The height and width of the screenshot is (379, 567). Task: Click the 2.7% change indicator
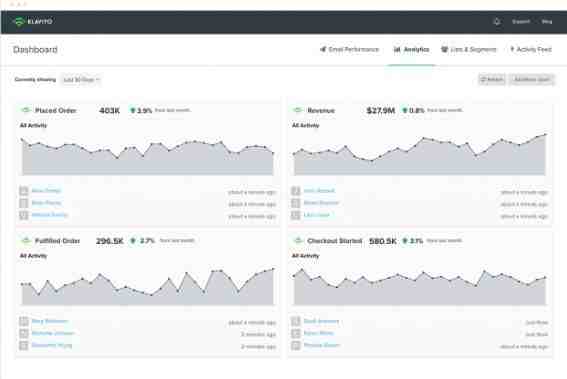point(143,241)
